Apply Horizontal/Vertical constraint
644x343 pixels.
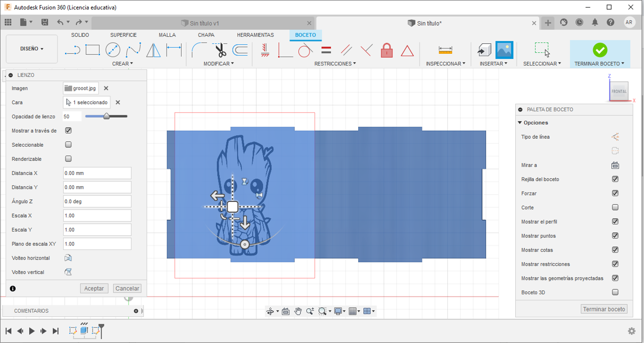pyautogui.click(x=265, y=50)
